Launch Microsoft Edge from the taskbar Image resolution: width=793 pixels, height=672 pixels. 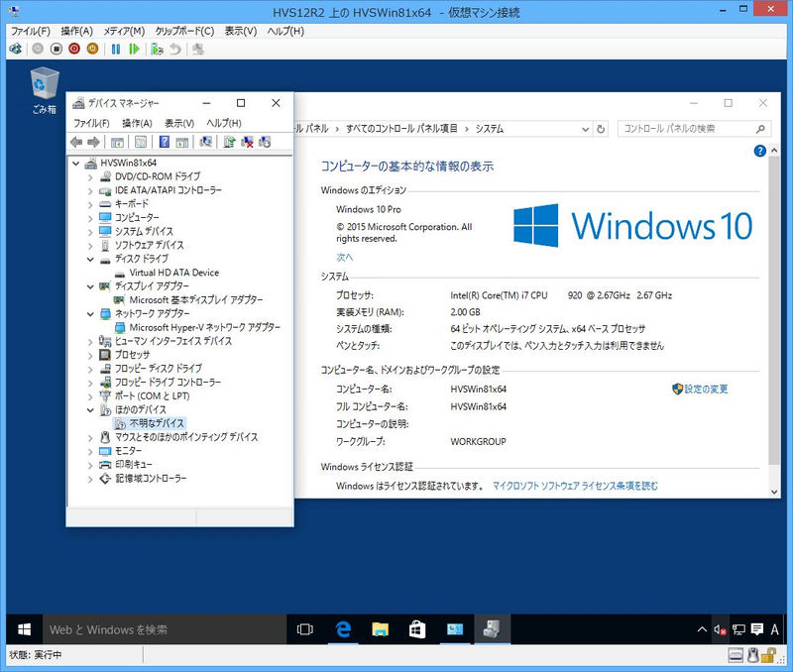[343, 629]
